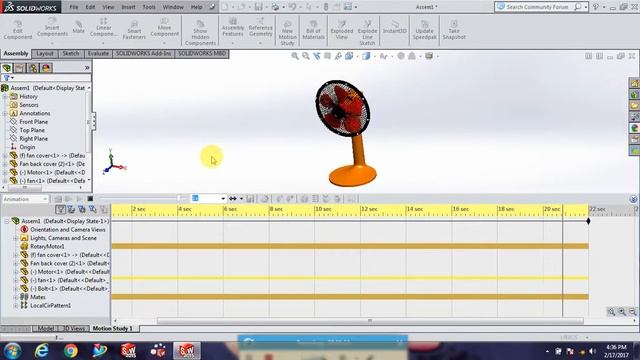Click Explode Line Sketch tool
Screen dimensions: 640x360
coord(367,33)
